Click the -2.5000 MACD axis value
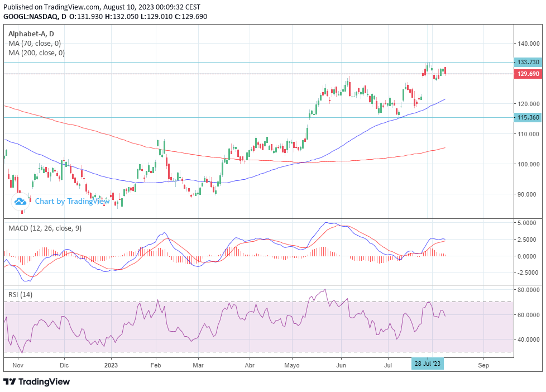The width and height of the screenshot is (546, 392). point(529,273)
